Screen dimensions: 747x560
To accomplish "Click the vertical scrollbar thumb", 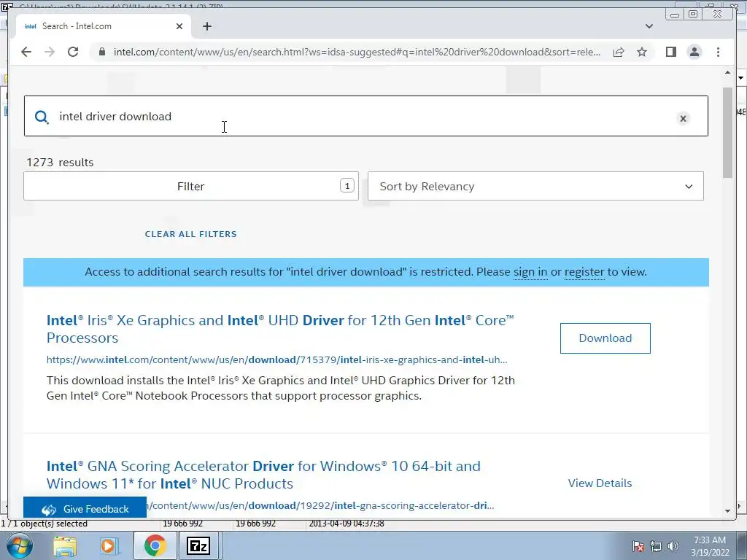I will pyautogui.click(x=727, y=133).
